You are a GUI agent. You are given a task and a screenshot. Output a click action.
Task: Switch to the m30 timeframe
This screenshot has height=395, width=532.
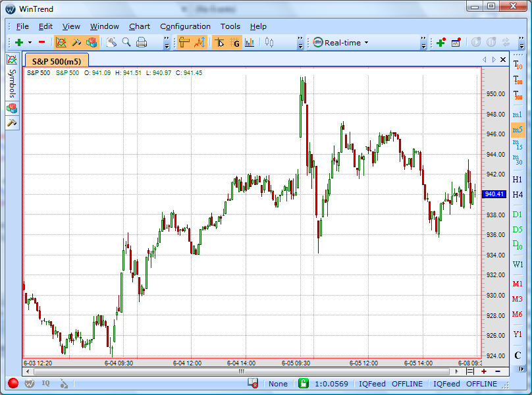(518, 159)
